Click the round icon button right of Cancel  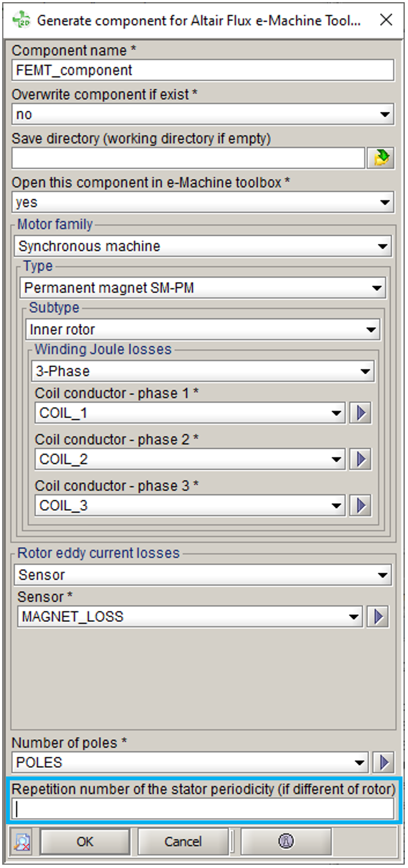pos(286,842)
